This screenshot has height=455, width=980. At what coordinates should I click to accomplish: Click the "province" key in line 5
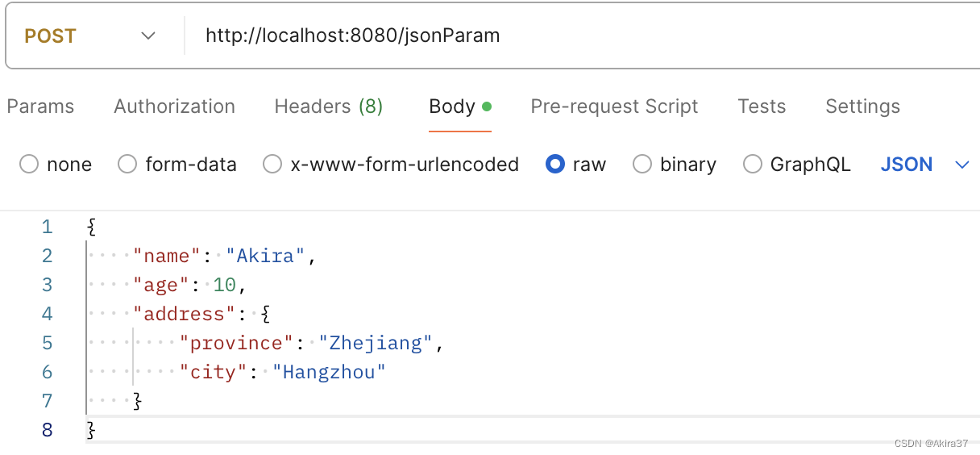click(237, 343)
